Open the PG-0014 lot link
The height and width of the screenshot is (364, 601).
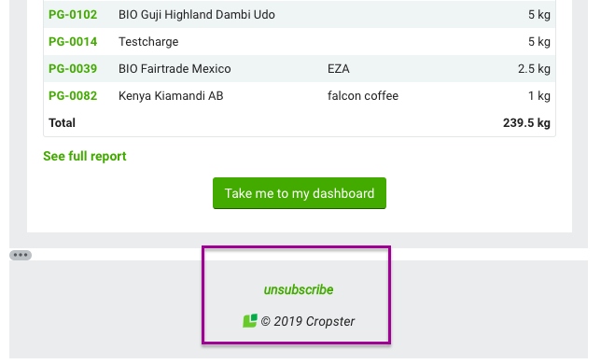click(73, 41)
